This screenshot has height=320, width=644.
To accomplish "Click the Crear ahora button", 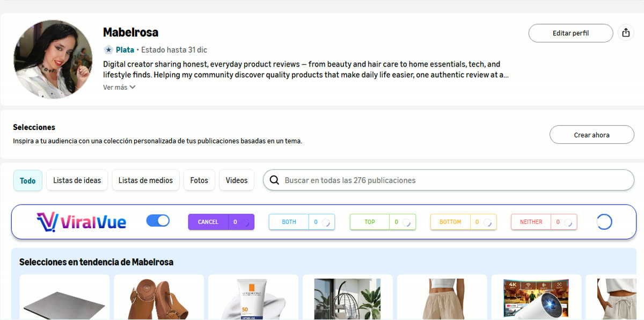I will click(x=592, y=135).
